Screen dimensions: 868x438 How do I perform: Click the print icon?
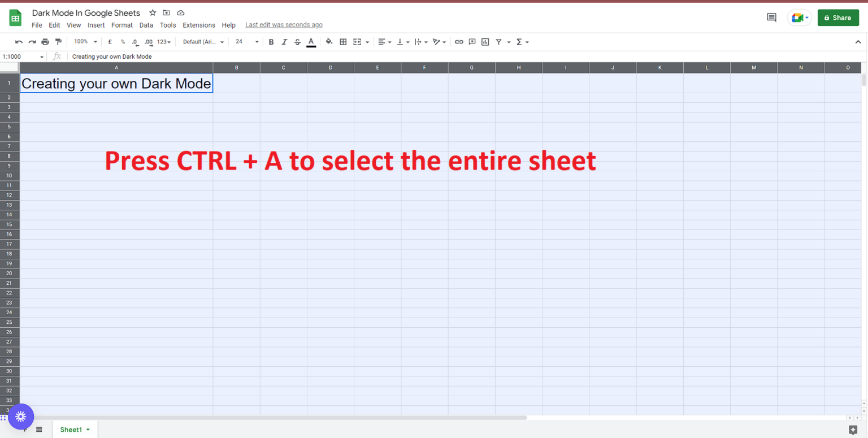tap(45, 42)
